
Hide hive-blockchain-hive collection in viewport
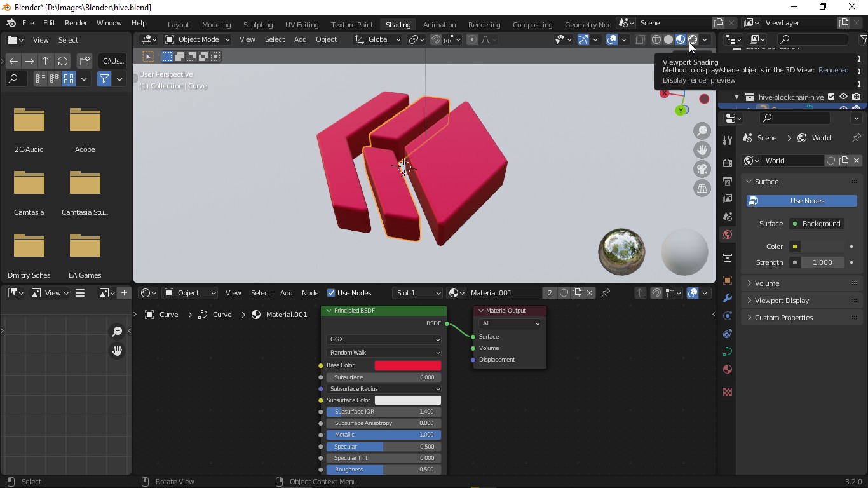tap(844, 97)
